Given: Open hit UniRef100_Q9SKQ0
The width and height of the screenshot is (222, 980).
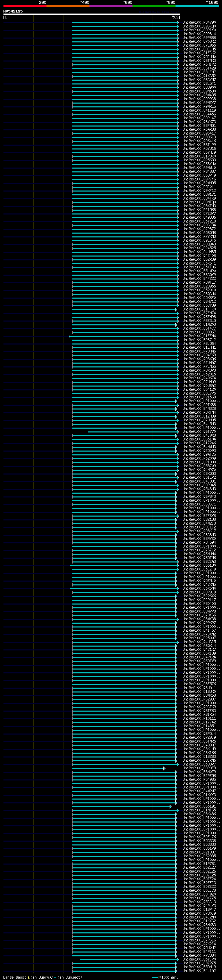Looking at the screenshot, I should point(199,26).
